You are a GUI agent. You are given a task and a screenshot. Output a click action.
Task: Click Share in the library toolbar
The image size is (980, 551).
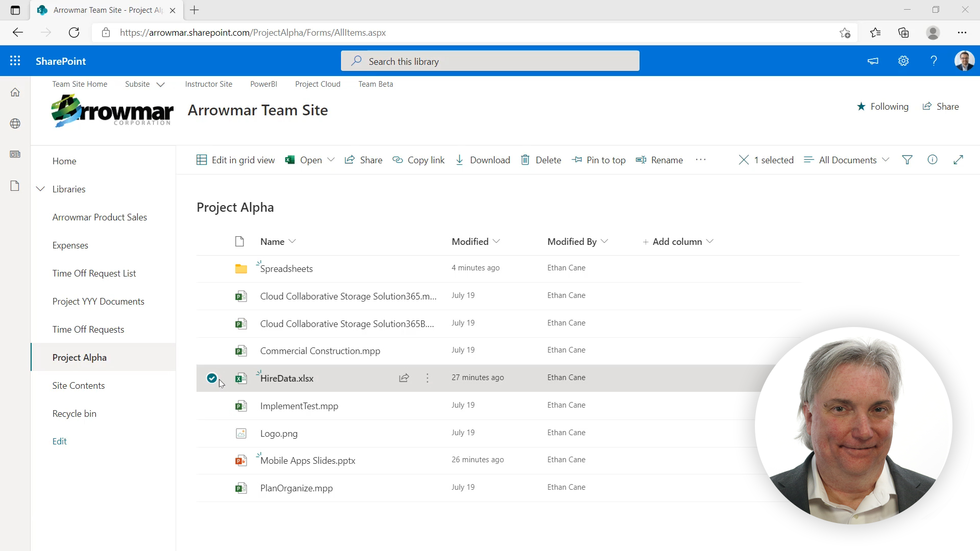363,160
